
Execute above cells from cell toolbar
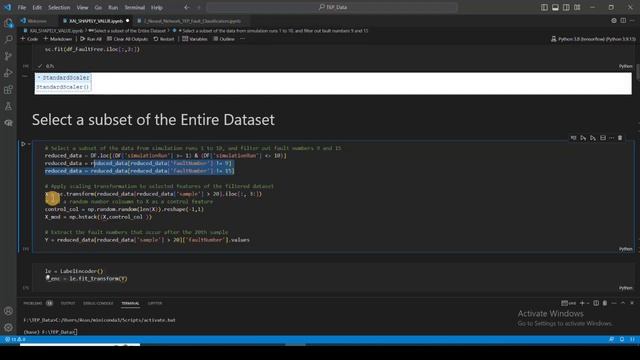pyautogui.click(x=583, y=138)
